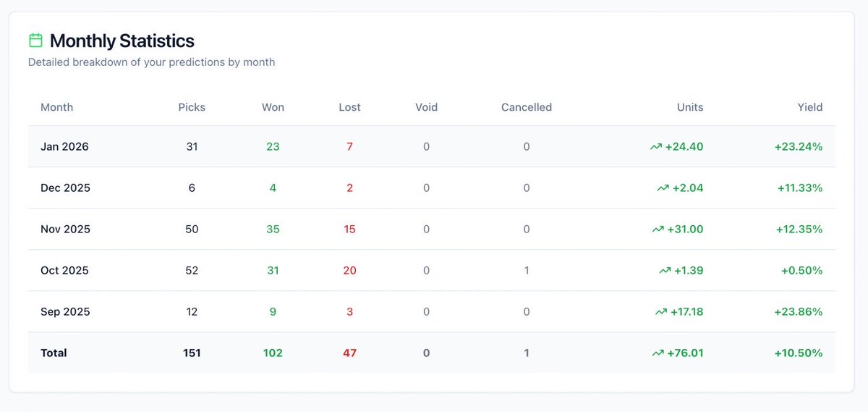This screenshot has height=412, width=868.
Task: Click won value 35 in Nov 2025 row
Action: click(x=273, y=229)
